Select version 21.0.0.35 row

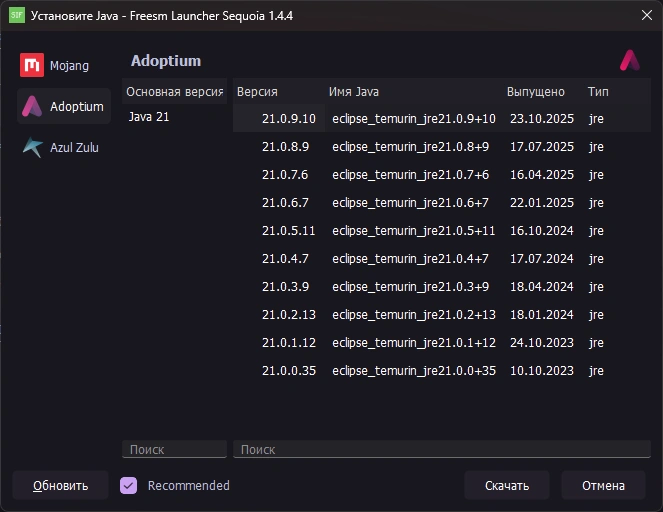[x=442, y=370]
